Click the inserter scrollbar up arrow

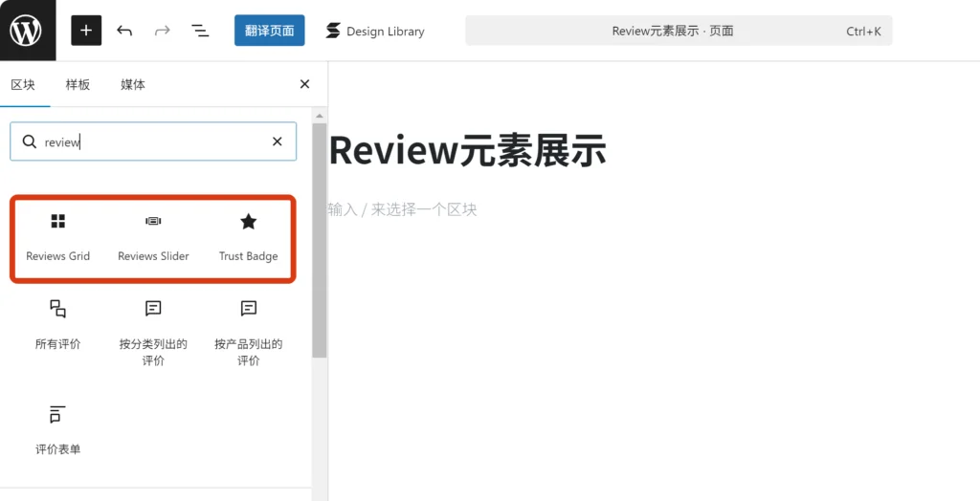[320, 116]
